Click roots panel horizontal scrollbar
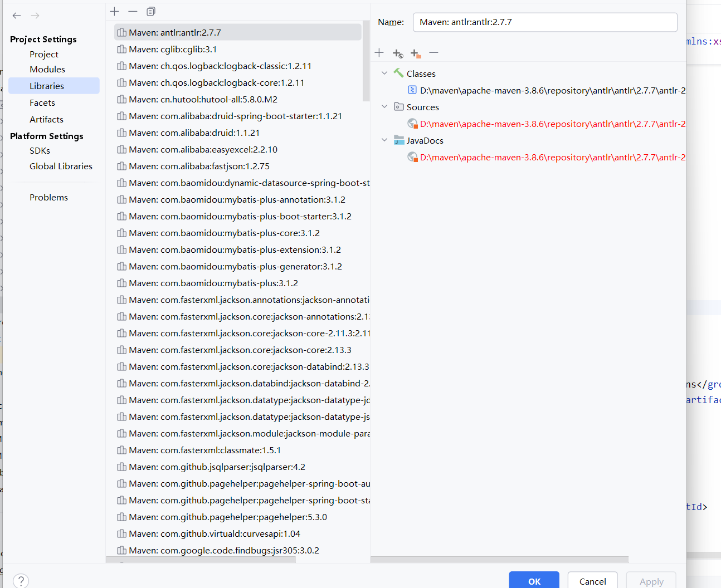Screen dimensions: 721x588 coord(500,559)
